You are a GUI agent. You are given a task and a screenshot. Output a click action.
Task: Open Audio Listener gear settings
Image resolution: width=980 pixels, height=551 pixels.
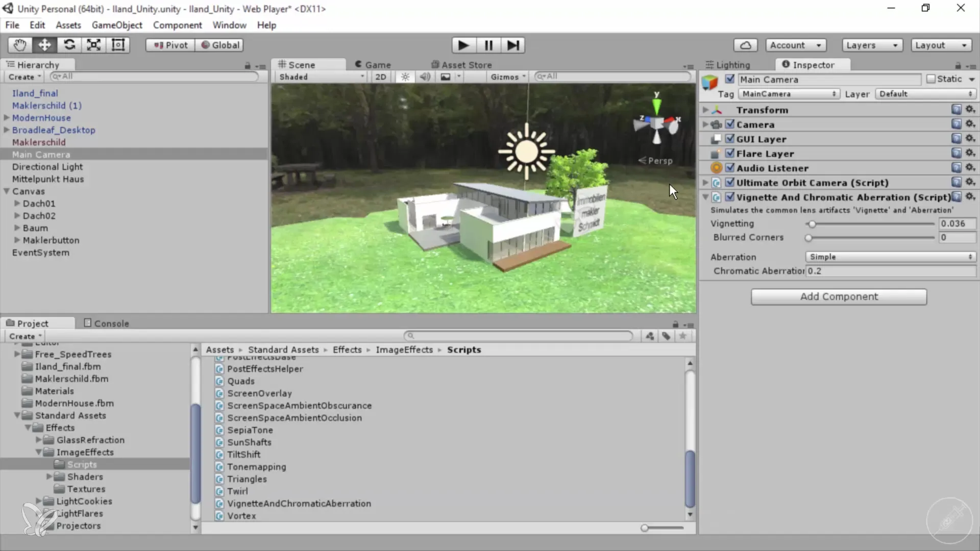click(x=970, y=167)
